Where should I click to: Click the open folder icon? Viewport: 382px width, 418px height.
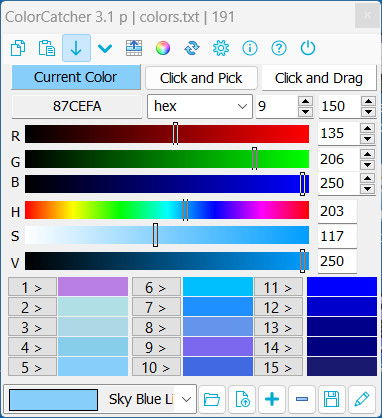click(x=212, y=399)
